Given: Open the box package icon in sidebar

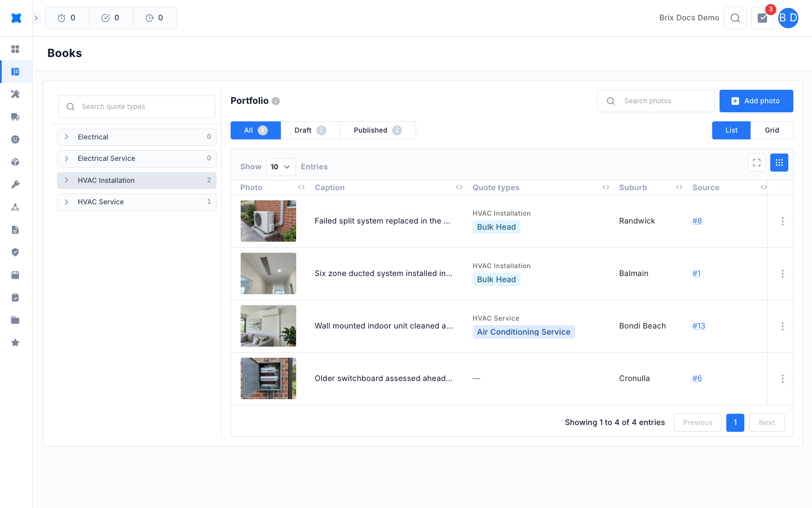Looking at the screenshot, I should [x=15, y=162].
